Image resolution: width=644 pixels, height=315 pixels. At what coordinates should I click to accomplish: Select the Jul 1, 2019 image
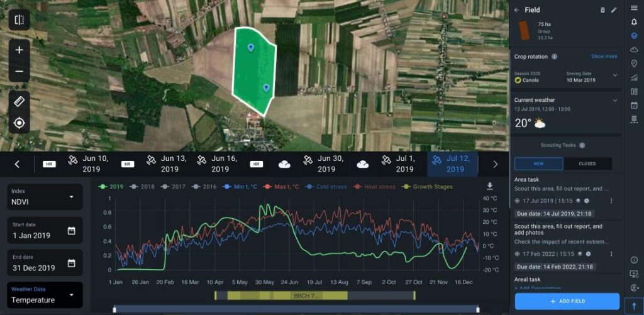point(397,164)
